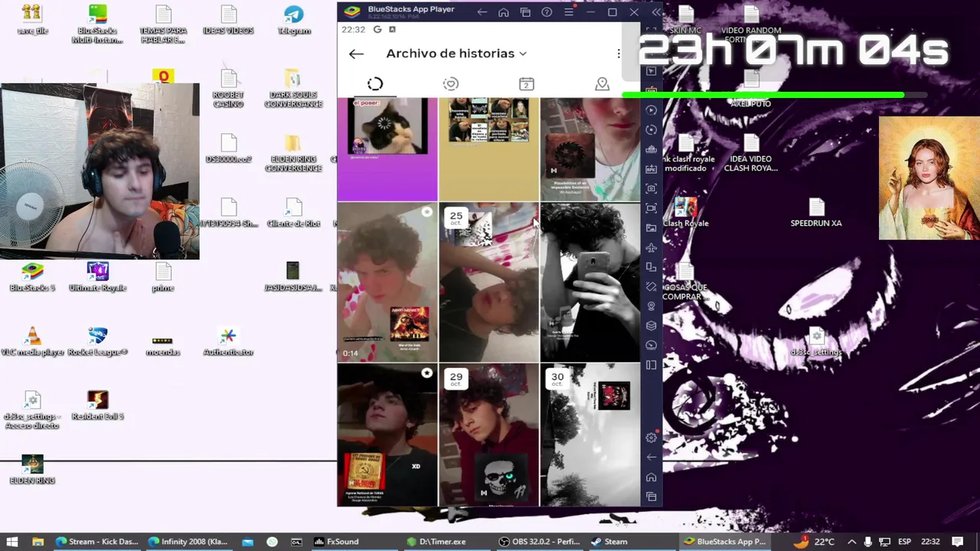
Task: Click the ESP language indicator in tray
Action: pyautogui.click(x=904, y=542)
